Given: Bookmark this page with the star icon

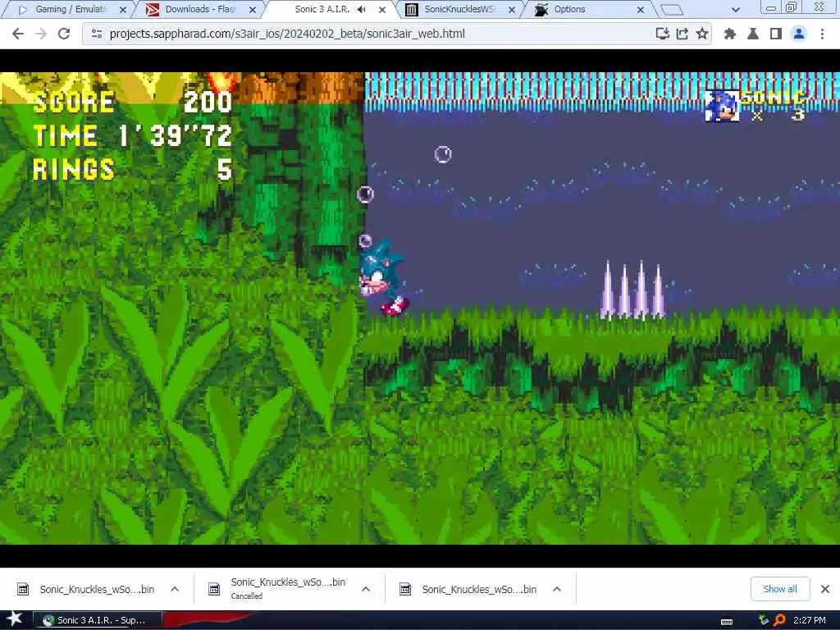Looking at the screenshot, I should point(702,34).
